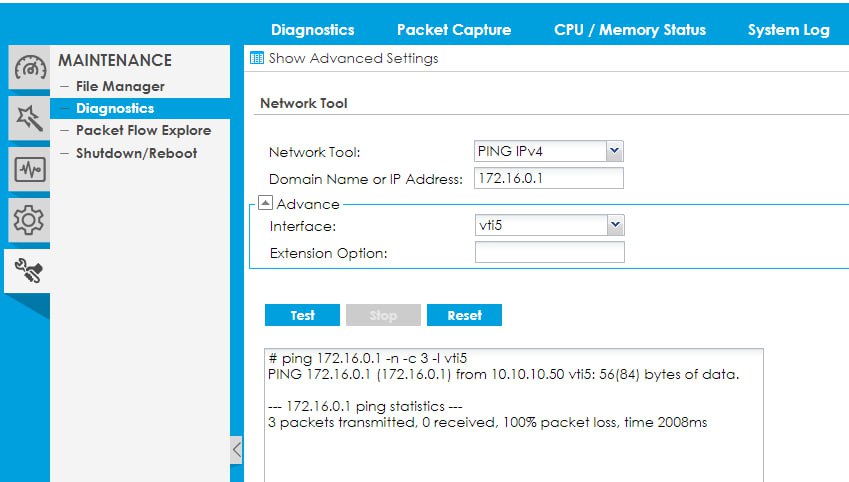Collapse the left navigation panel arrow

point(236,450)
